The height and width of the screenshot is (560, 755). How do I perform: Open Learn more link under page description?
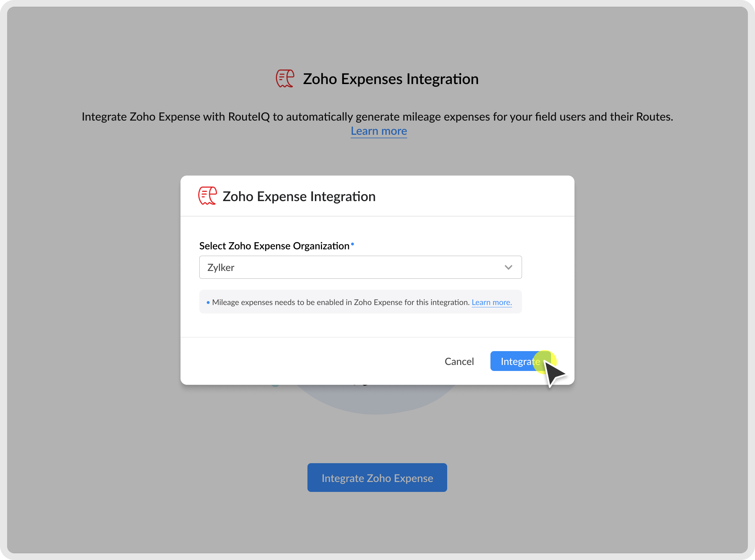coord(379,131)
